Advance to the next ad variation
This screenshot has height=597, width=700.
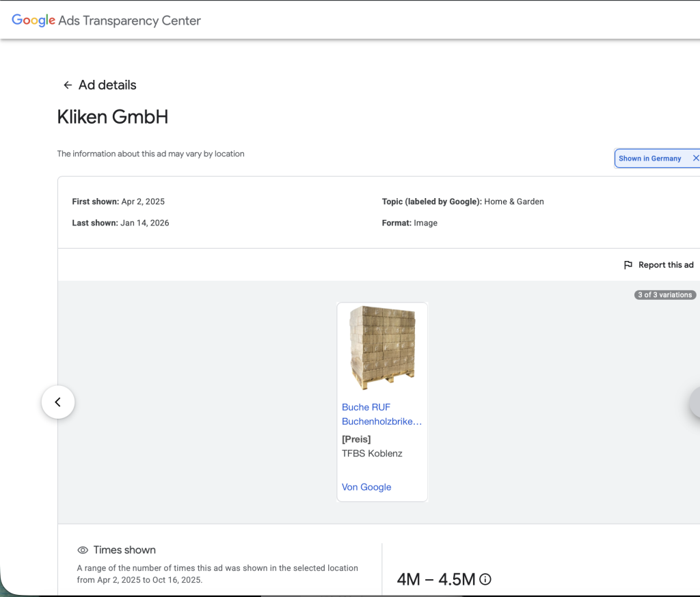pos(695,402)
